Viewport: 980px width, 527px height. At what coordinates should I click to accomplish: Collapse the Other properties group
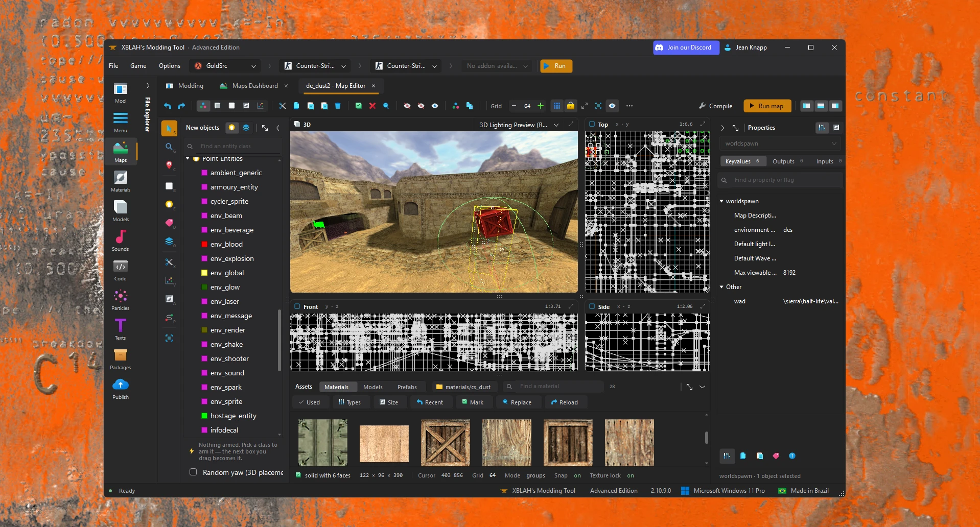point(721,287)
